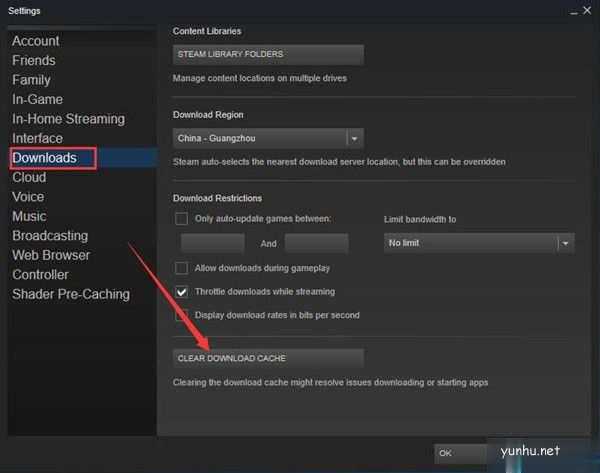
Task: Select the Family category
Action: (31, 80)
